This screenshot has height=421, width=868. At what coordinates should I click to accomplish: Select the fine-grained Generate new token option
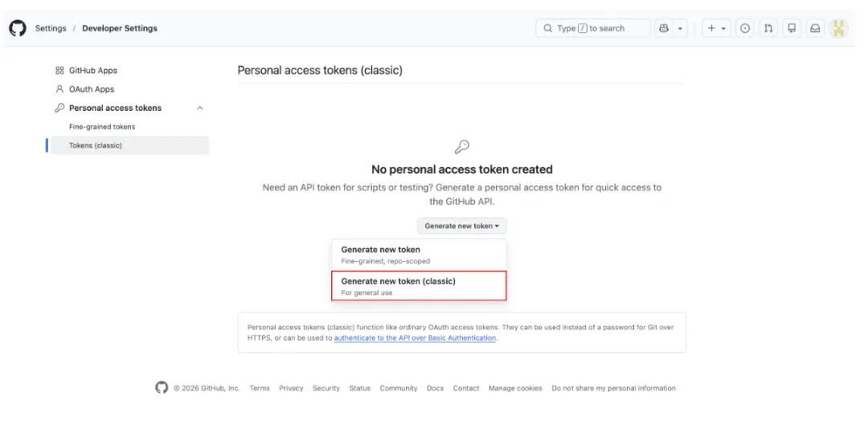(419, 254)
